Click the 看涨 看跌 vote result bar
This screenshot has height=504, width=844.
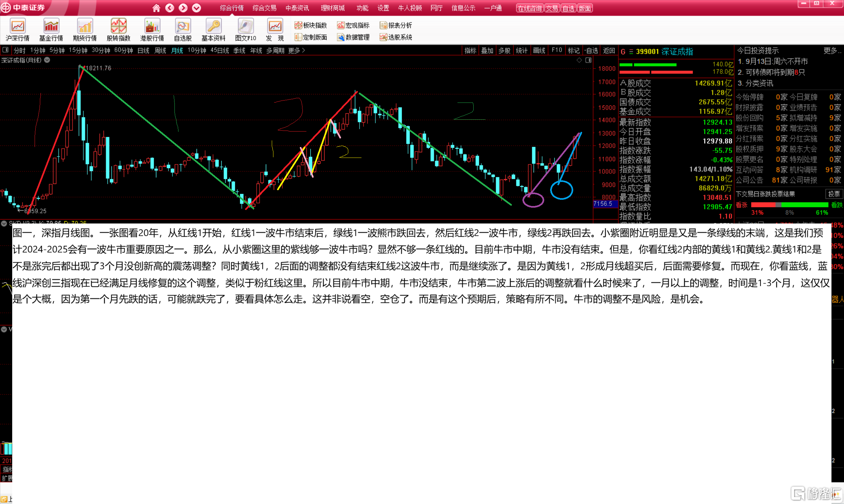pyautogui.click(x=789, y=205)
